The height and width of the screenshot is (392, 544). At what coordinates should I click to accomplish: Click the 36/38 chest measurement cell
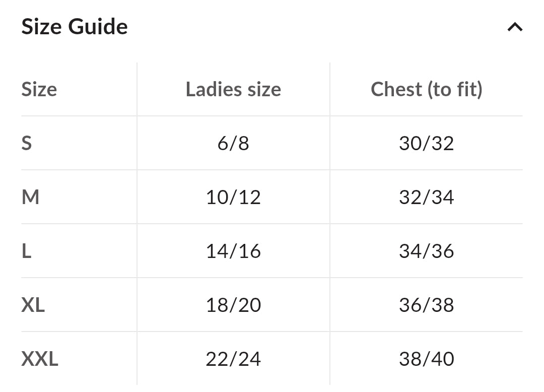pyautogui.click(x=427, y=305)
